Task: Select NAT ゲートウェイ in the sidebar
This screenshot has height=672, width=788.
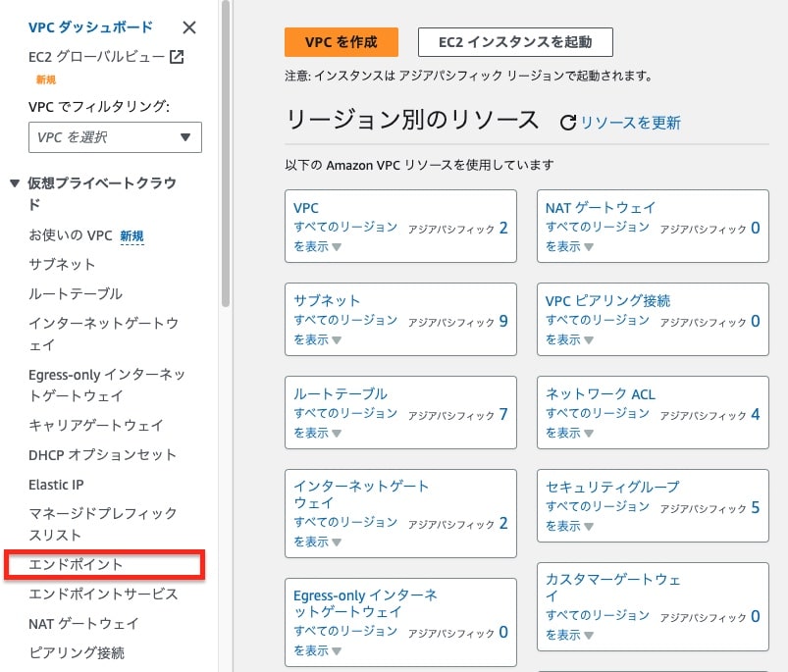Action: coord(83,624)
